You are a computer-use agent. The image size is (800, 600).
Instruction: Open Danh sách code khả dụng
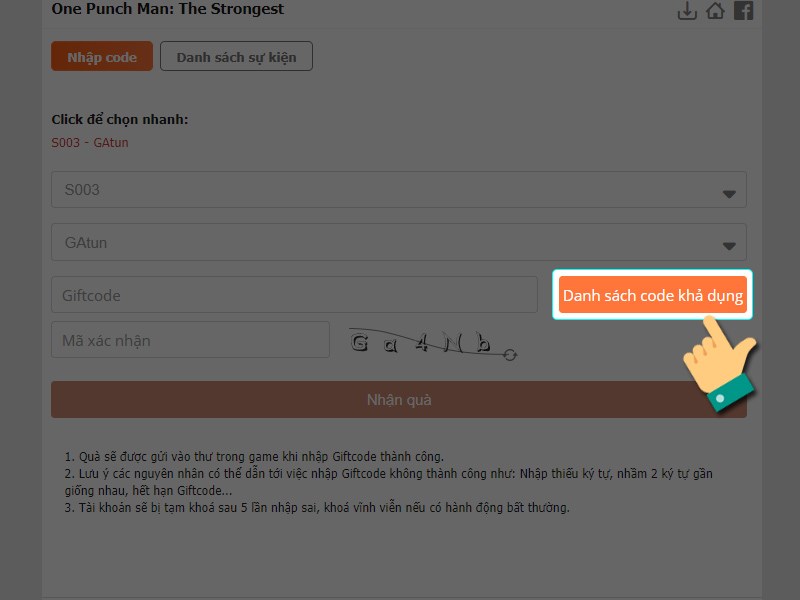[653, 295]
